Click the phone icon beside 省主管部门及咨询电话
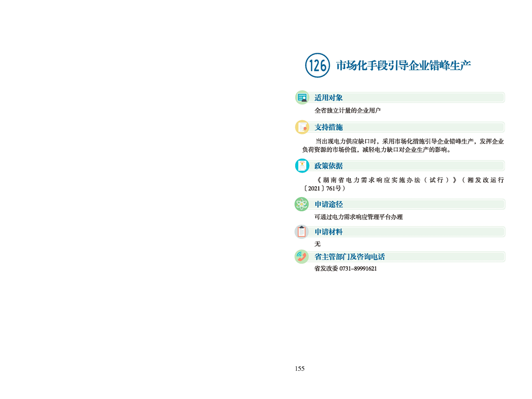The width and height of the screenshot is (532, 399). [x=302, y=257]
